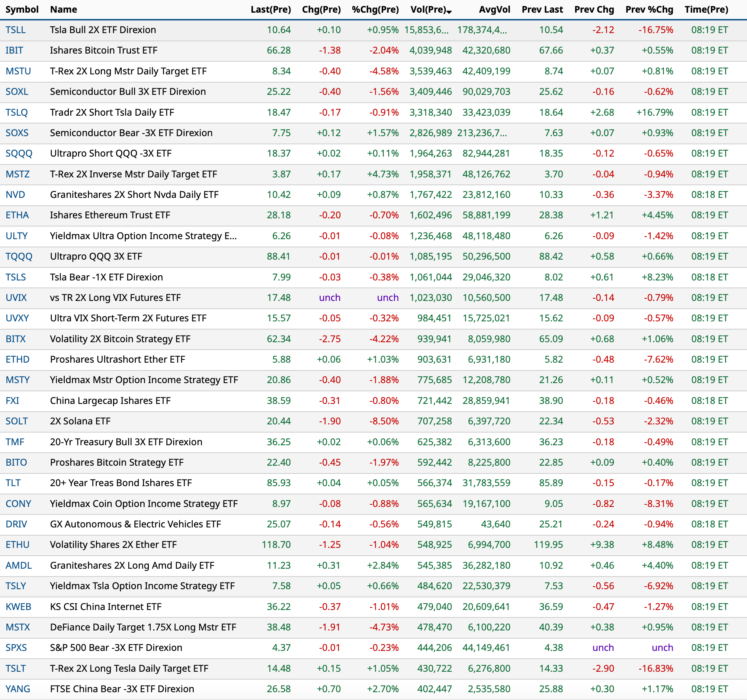This screenshot has height=700, width=747.
Task: Click the Name column header
Action: pos(64,10)
